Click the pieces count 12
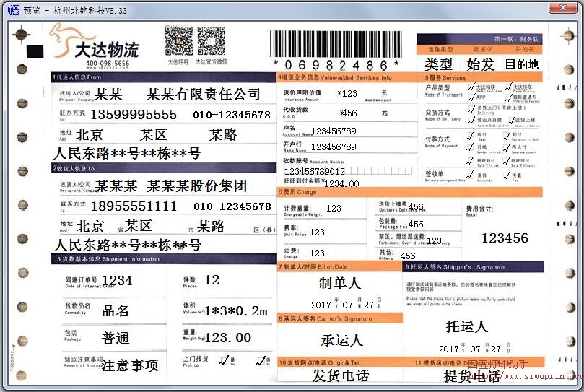 (x=212, y=280)
